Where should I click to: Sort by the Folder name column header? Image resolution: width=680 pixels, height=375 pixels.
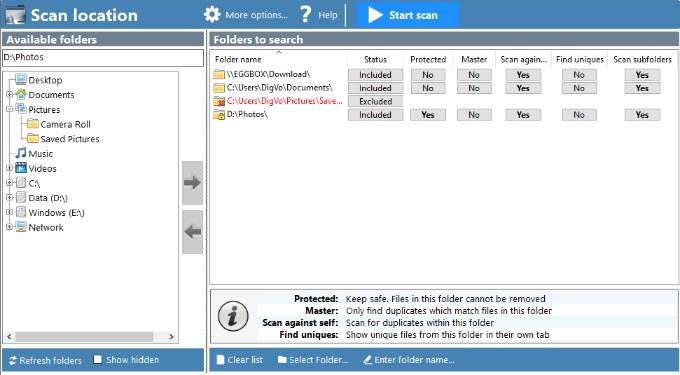pyautogui.click(x=238, y=59)
